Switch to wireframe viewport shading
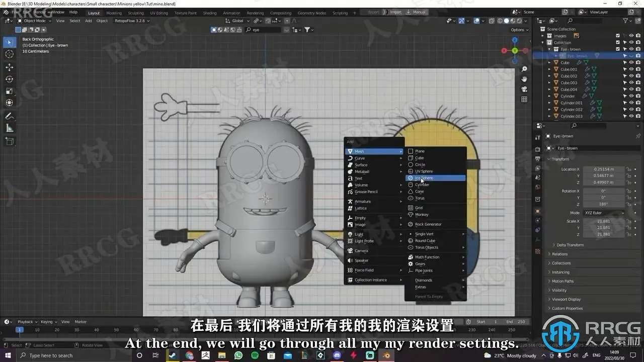 (500, 21)
